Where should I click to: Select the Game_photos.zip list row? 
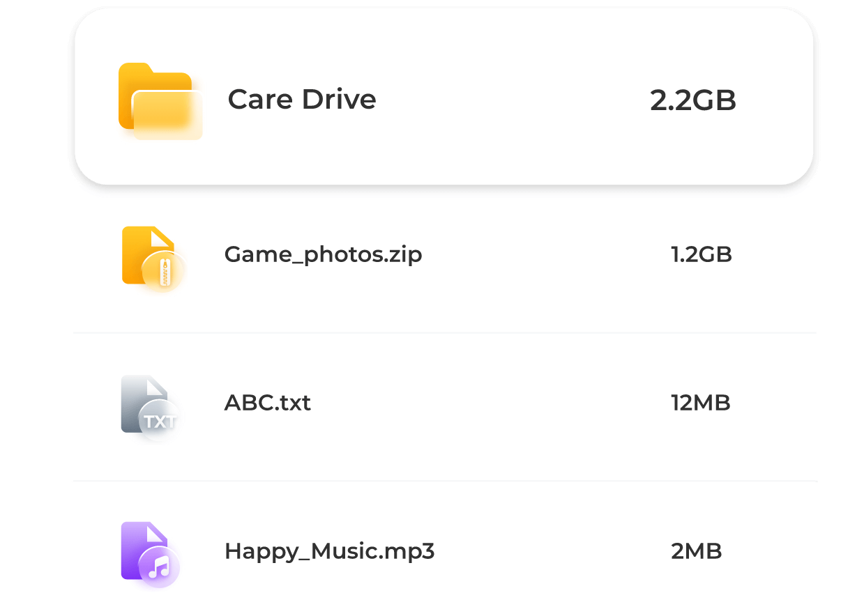445,259
